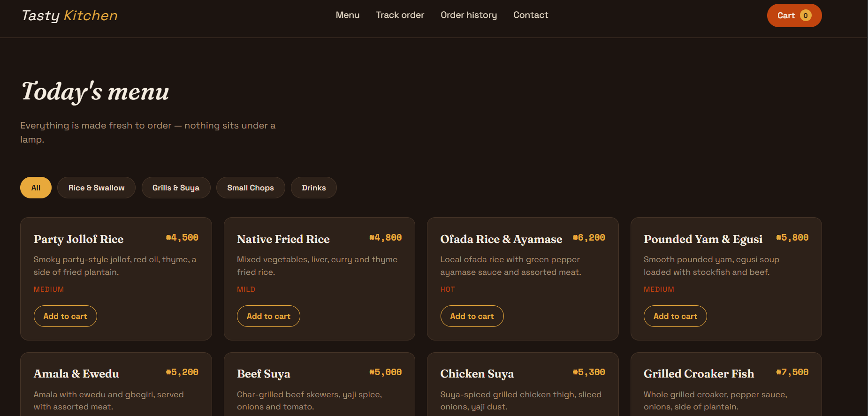Click the 'Smoky party-style jollof' description
868x416 pixels.
(x=115, y=266)
